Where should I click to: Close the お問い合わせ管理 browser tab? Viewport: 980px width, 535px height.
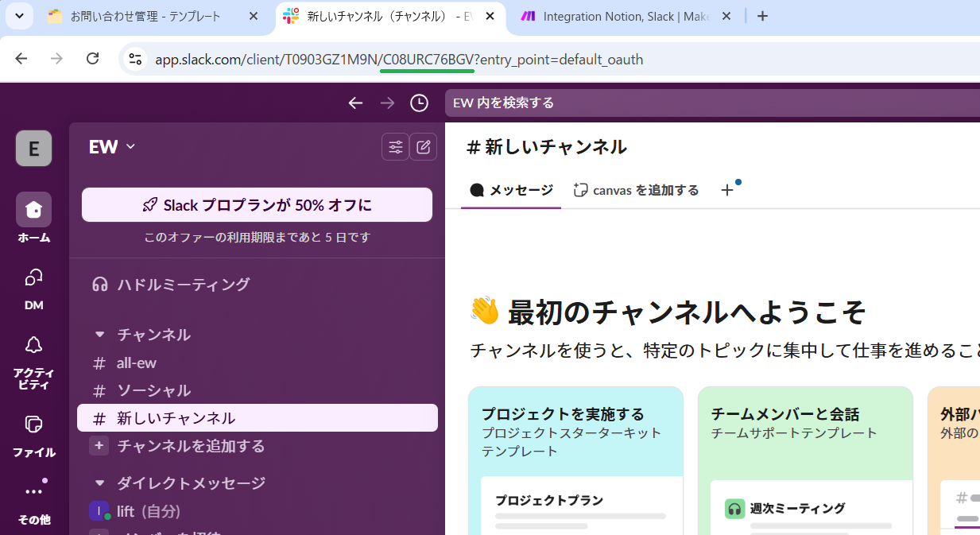tap(253, 16)
